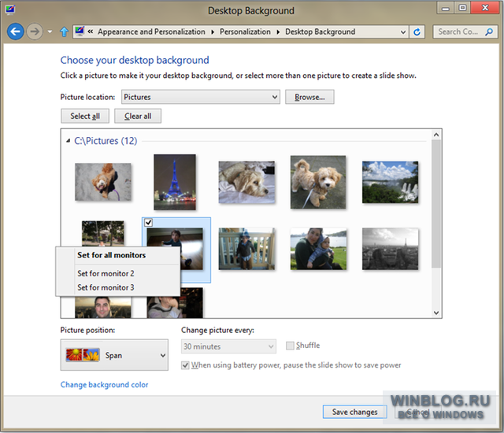Image resolution: width=504 pixels, height=433 pixels.
Task: Click the search magnifier icon
Action: point(489,31)
